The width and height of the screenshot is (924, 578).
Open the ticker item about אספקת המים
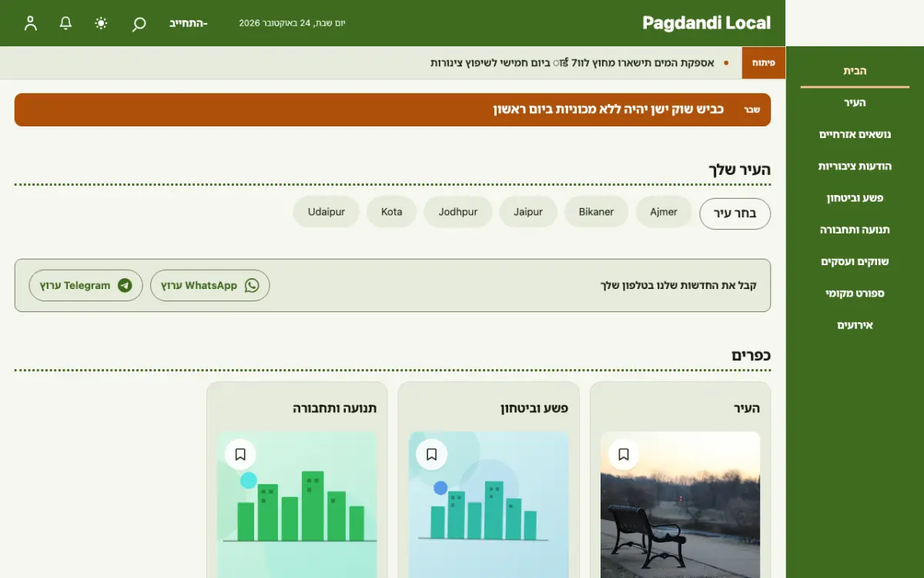tap(572, 62)
